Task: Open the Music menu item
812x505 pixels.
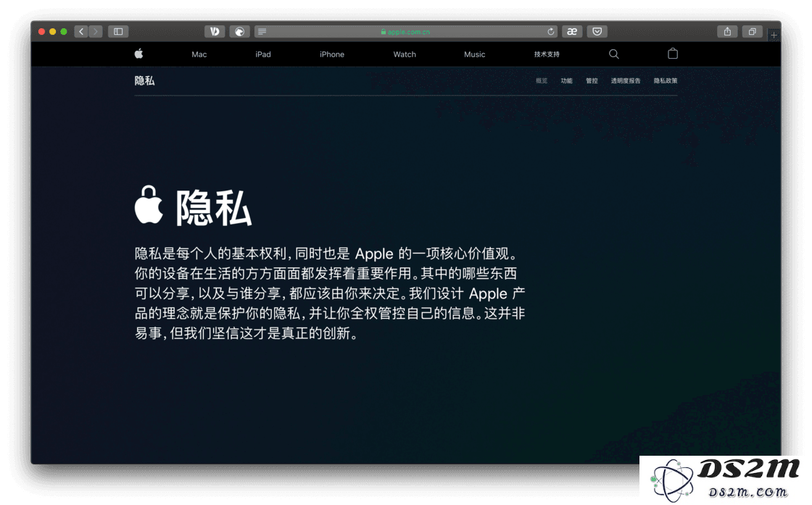Action: (474, 54)
